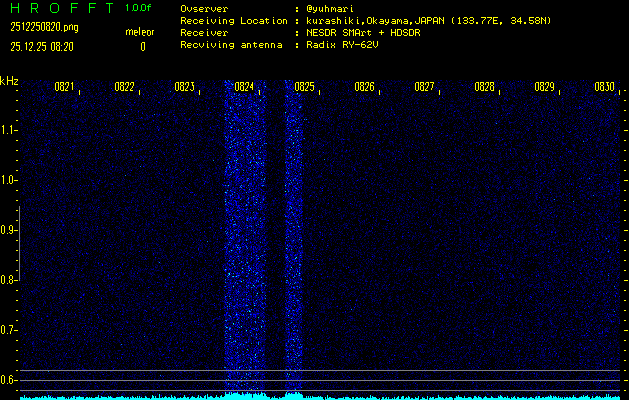Viewport: 629px width, 400px height.
Task: Click the NESDR SMArt + HDSDR text
Action: pyautogui.click(x=363, y=33)
